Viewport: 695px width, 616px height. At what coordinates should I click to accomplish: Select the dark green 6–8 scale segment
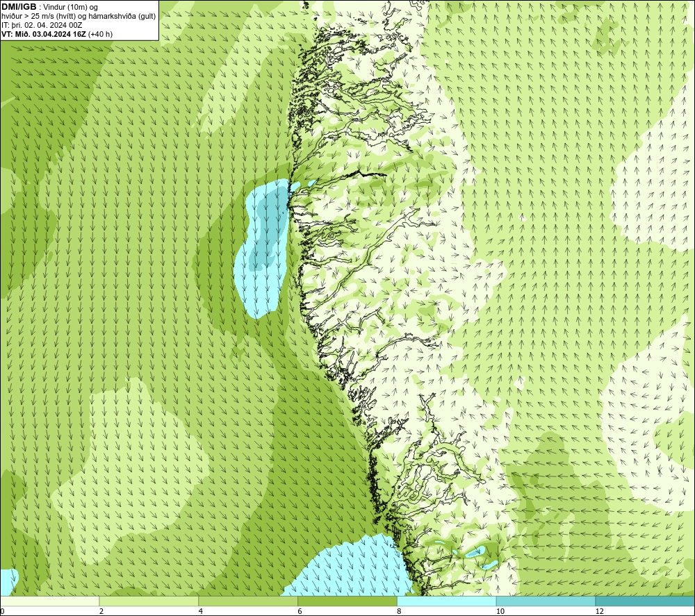pyautogui.click(x=347, y=601)
